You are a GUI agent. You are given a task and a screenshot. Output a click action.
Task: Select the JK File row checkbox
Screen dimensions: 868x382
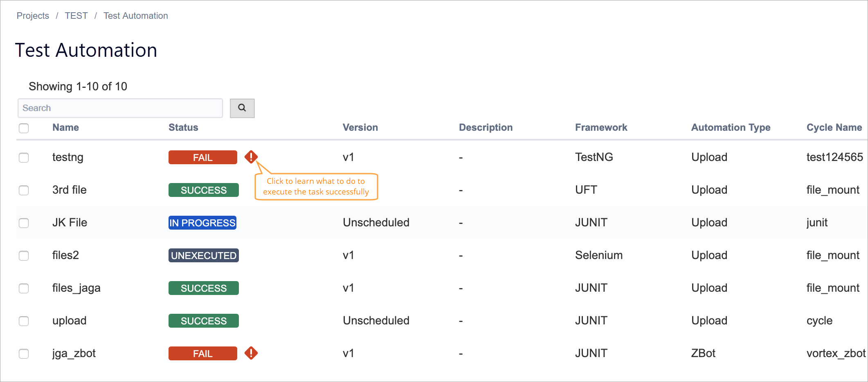[x=24, y=223]
